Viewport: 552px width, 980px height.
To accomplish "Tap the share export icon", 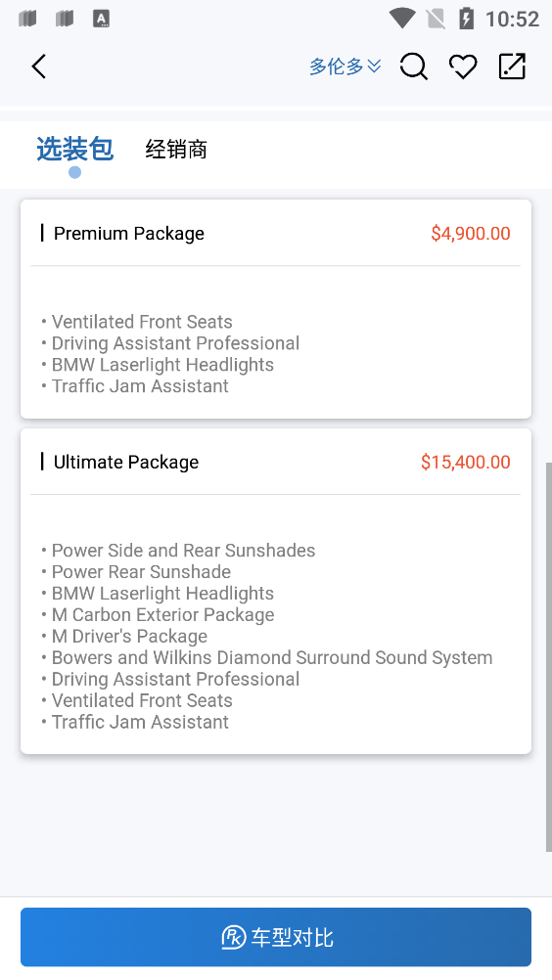I will (x=512, y=67).
